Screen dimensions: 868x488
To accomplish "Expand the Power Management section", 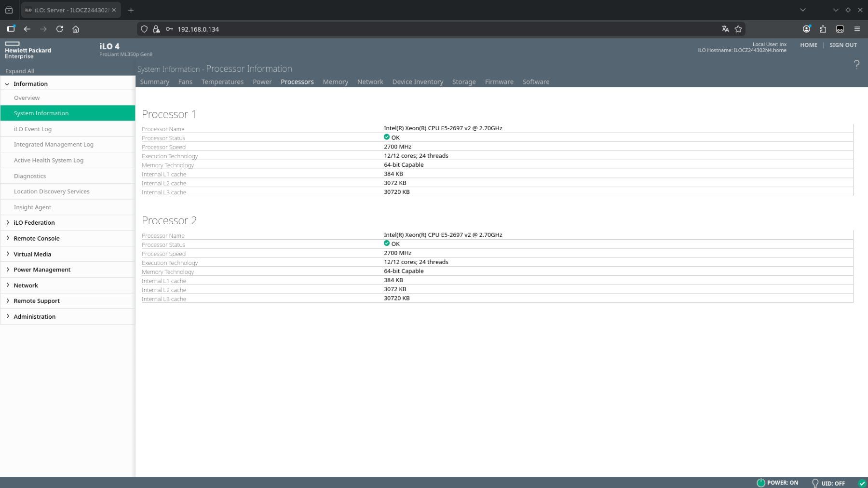I will 7,270.
